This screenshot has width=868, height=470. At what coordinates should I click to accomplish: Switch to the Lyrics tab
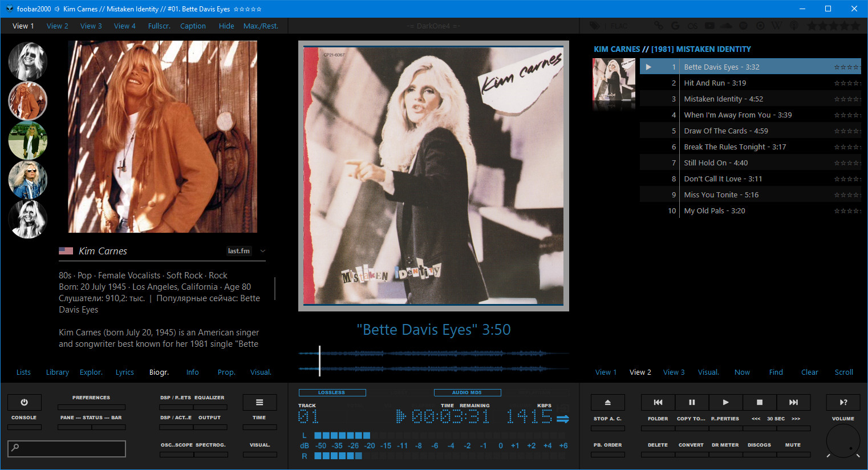124,372
